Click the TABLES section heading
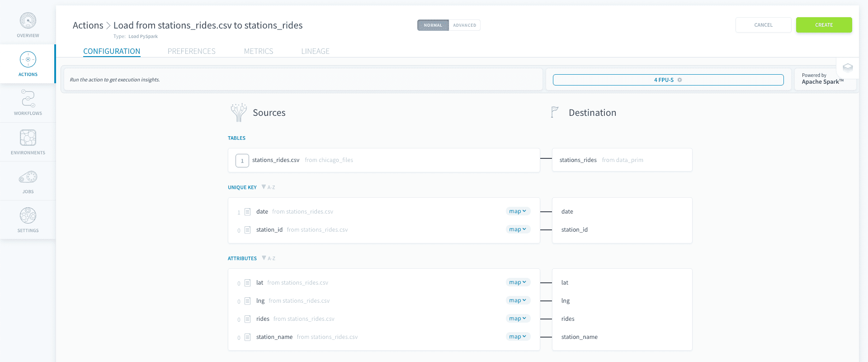The image size is (868, 362). (236, 138)
